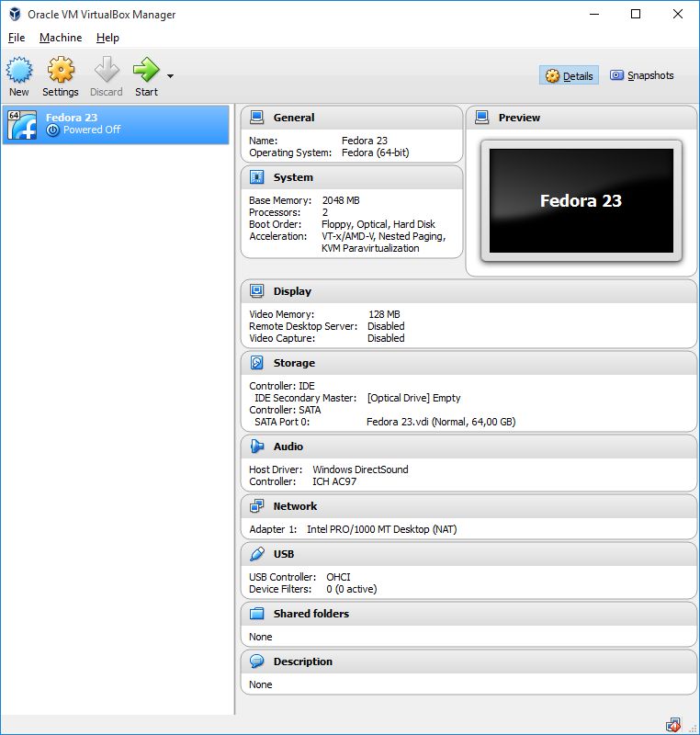Open the Storage settings heading
Screen dimensions: 700x735
click(294, 363)
